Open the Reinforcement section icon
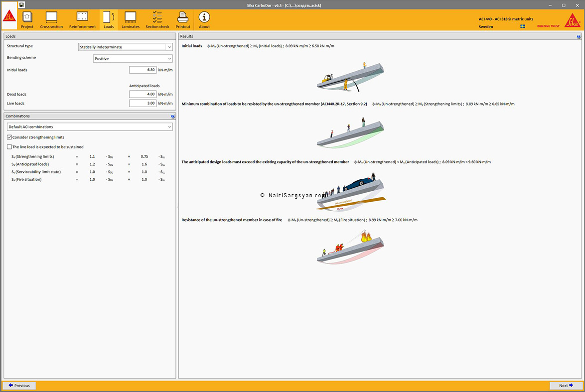 82,17
